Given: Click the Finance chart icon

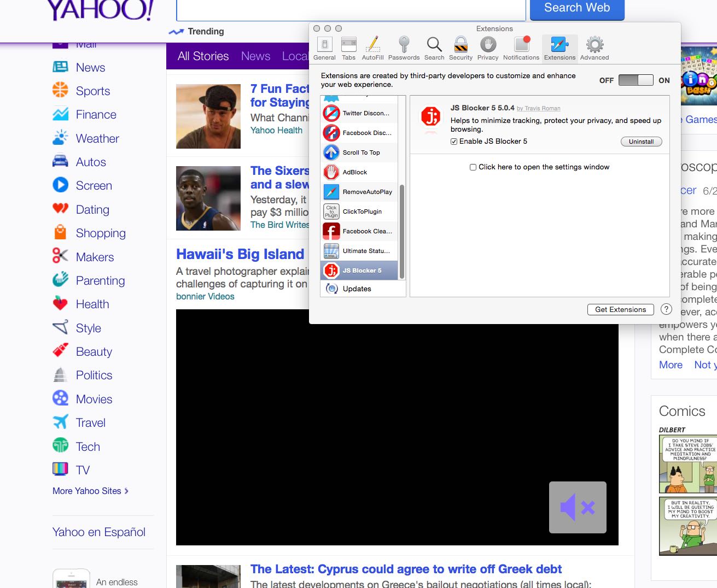Looking at the screenshot, I should (60, 114).
